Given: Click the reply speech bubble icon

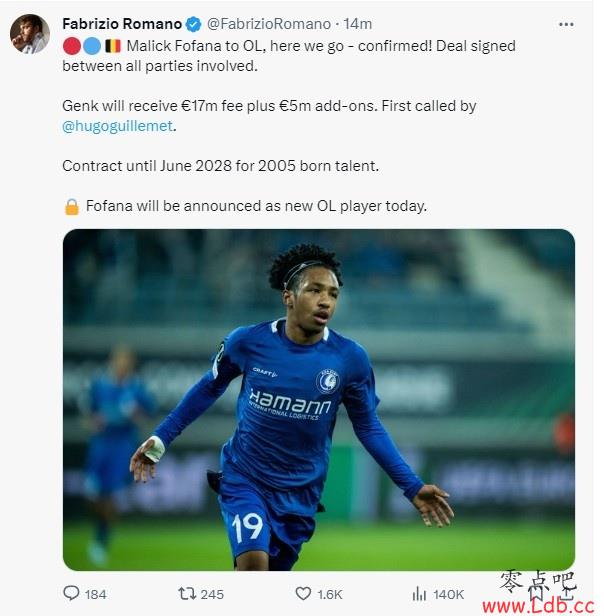Looking at the screenshot, I should pos(71,593).
